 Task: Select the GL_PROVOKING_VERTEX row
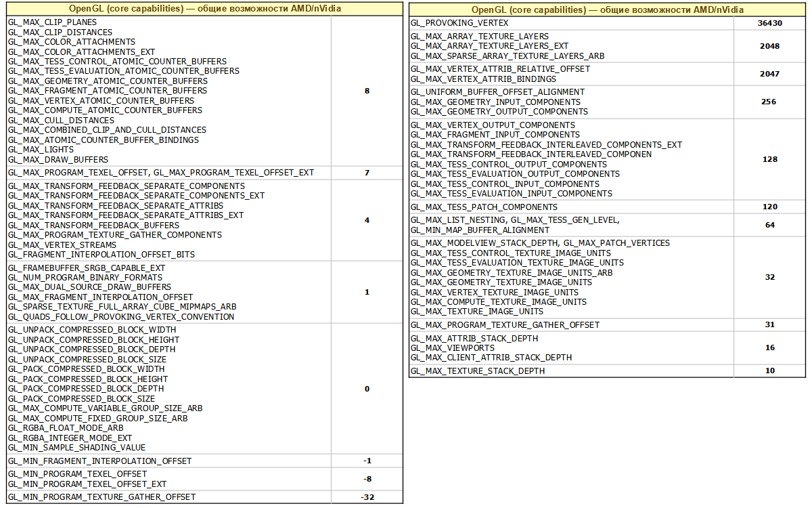pos(607,23)
